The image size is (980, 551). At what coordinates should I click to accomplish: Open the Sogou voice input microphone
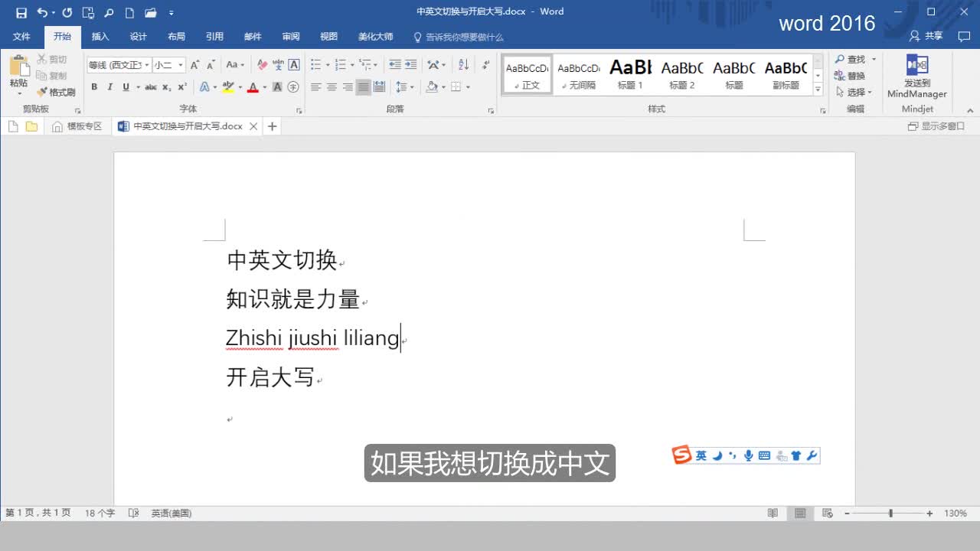[748, 455]
